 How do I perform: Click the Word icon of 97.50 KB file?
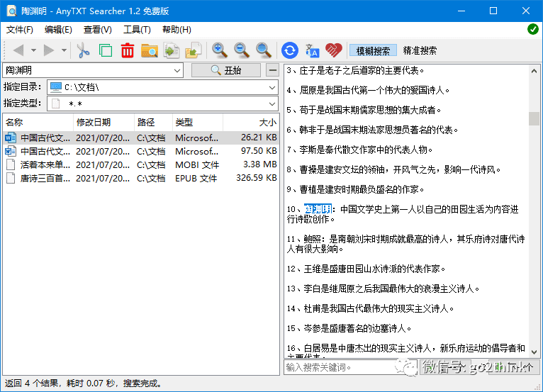11,151
